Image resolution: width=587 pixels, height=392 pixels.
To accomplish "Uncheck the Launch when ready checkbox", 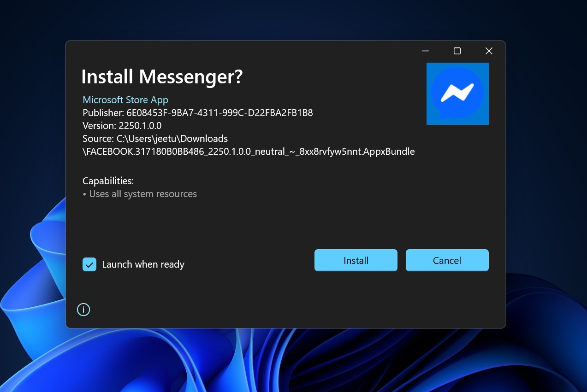I will click(89, 264).
